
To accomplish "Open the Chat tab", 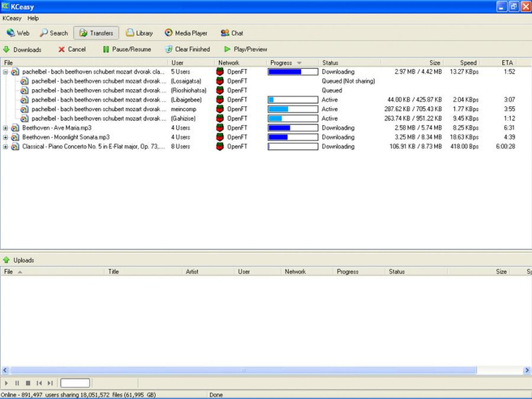I will tap(232, 33).
